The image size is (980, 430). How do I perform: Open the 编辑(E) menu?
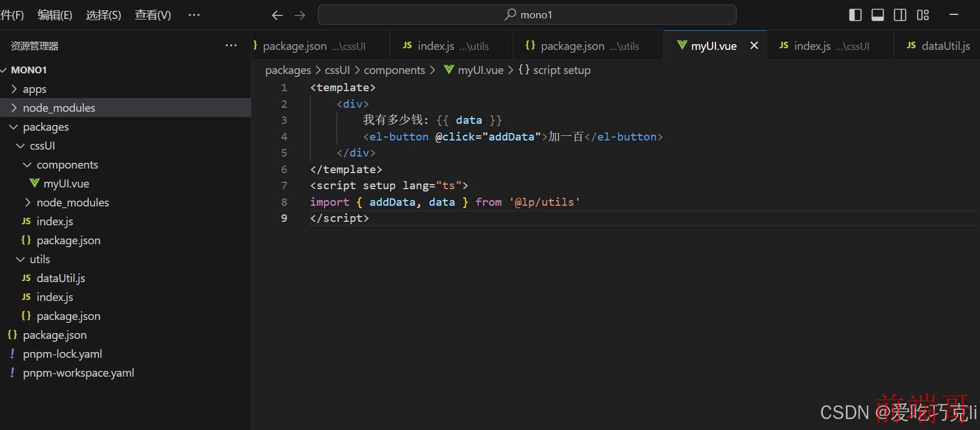click(x=55, y=15)
